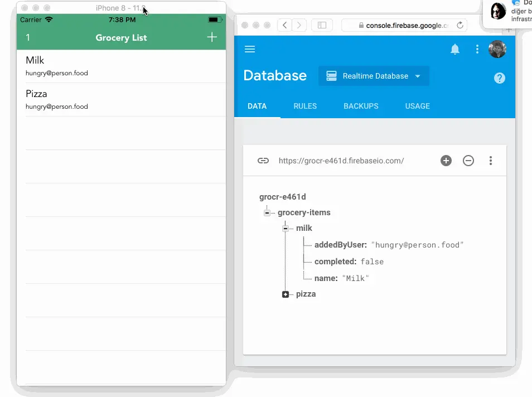The image size is (532, 397).
Task: Toggle the Safari sidebar button
Action: (322, 25)
